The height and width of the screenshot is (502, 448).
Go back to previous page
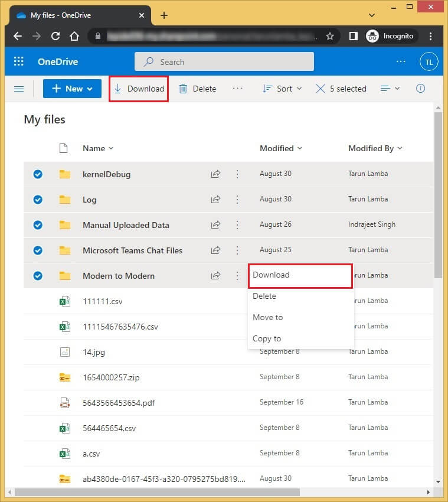pos(18,36)
